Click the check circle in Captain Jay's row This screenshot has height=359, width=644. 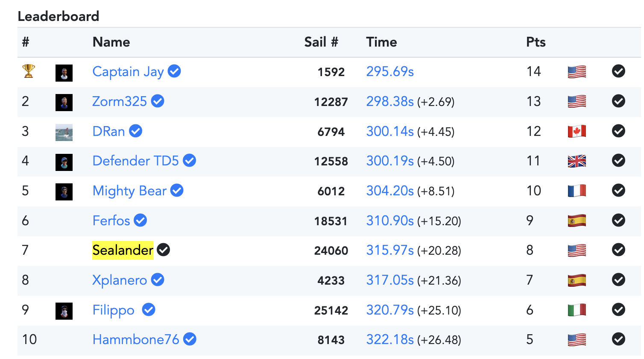(x=618, y=71)
